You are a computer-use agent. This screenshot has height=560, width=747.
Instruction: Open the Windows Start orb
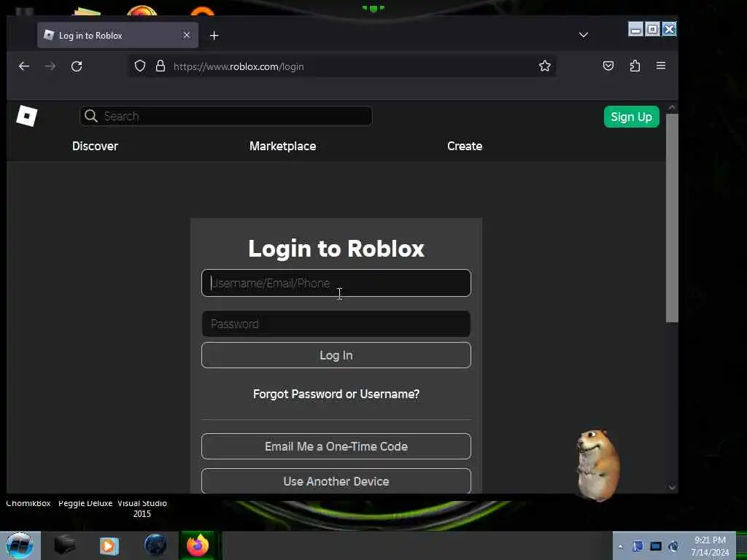[x=19, y=545]
